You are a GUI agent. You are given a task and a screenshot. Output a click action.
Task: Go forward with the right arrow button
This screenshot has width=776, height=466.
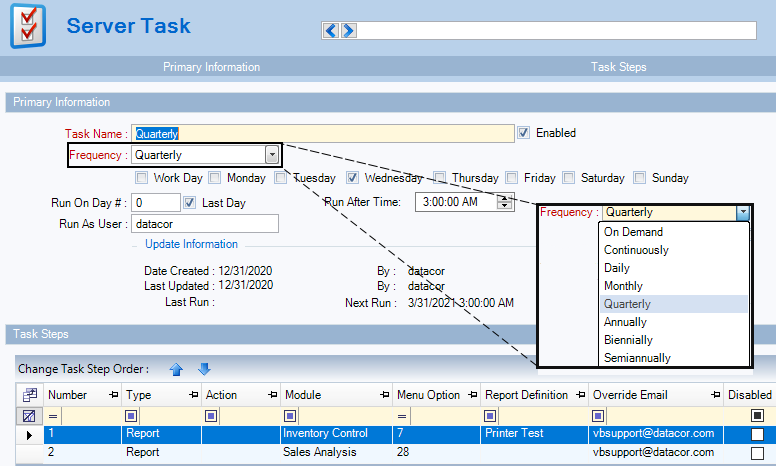348,31
